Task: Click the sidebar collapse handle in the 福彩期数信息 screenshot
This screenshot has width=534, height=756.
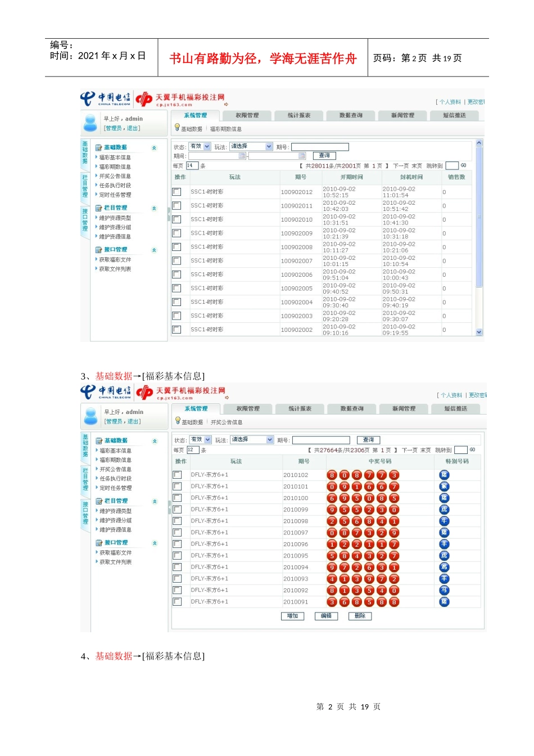Action: (169, 214)
